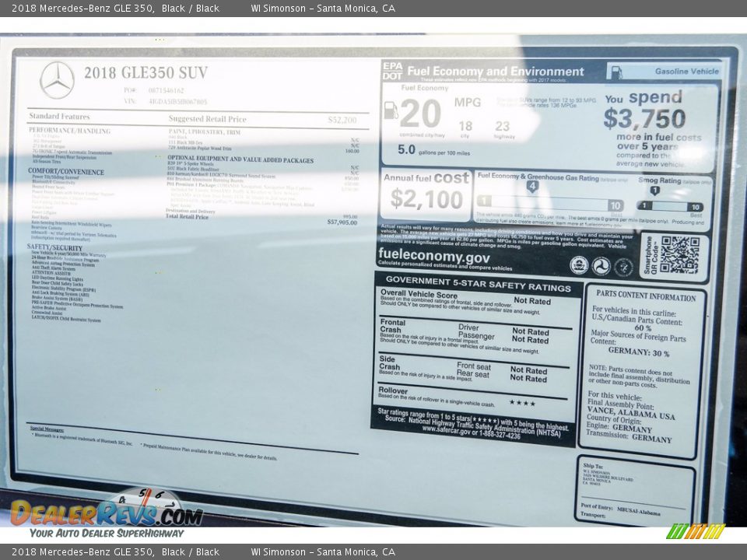Viewport: 747px width, 560px height.
Task: Select 'GERMANY: 30 %' foreign parts source
Action: 639,352
